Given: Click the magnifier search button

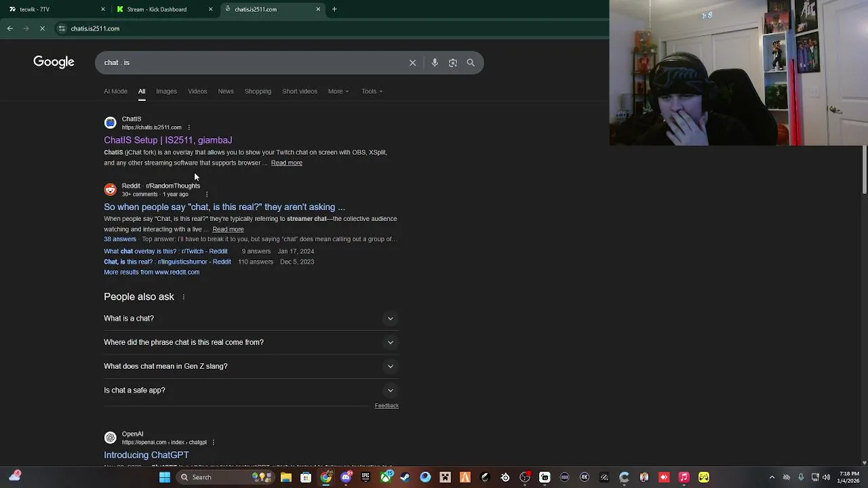Looking at the screenshot, I should pyautogui.click(x=471, y=62).
